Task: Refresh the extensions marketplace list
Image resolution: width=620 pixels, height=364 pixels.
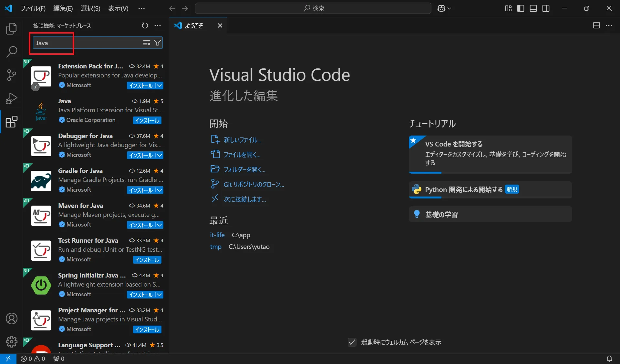Action: 145,25
